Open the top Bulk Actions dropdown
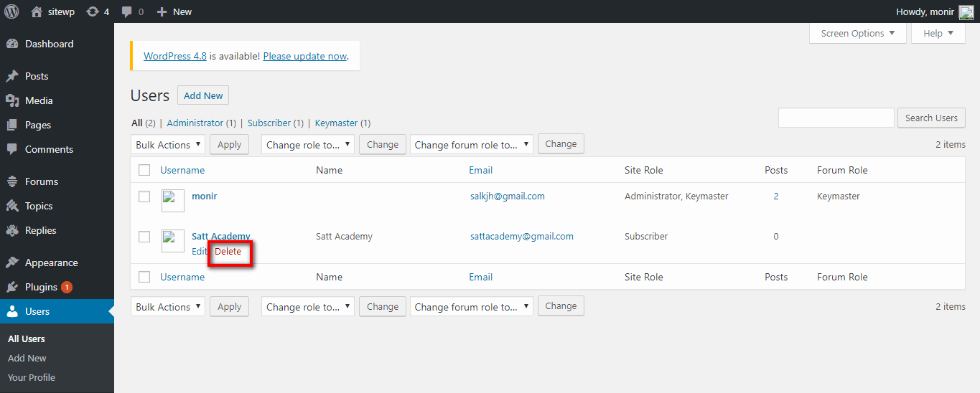980x393 pixels. point(168,144)
